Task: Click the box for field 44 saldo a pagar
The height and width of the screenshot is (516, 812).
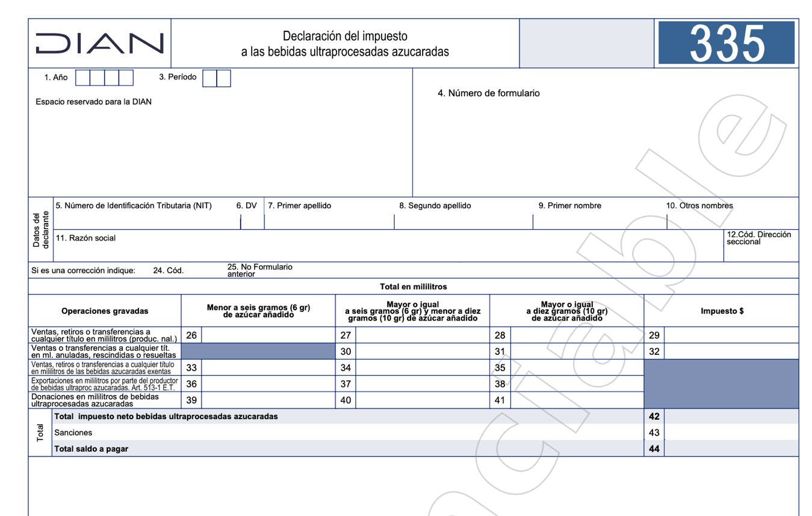Action: 731,449
